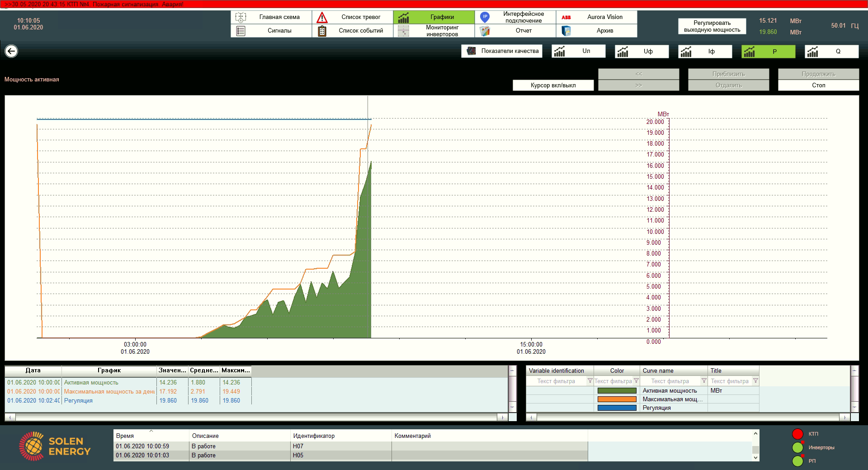Screen dimensions: 868x470
Task: Click the Quality indicators (Показатели качества) icon
Action: pyautogui.click(x=471, y=51)
